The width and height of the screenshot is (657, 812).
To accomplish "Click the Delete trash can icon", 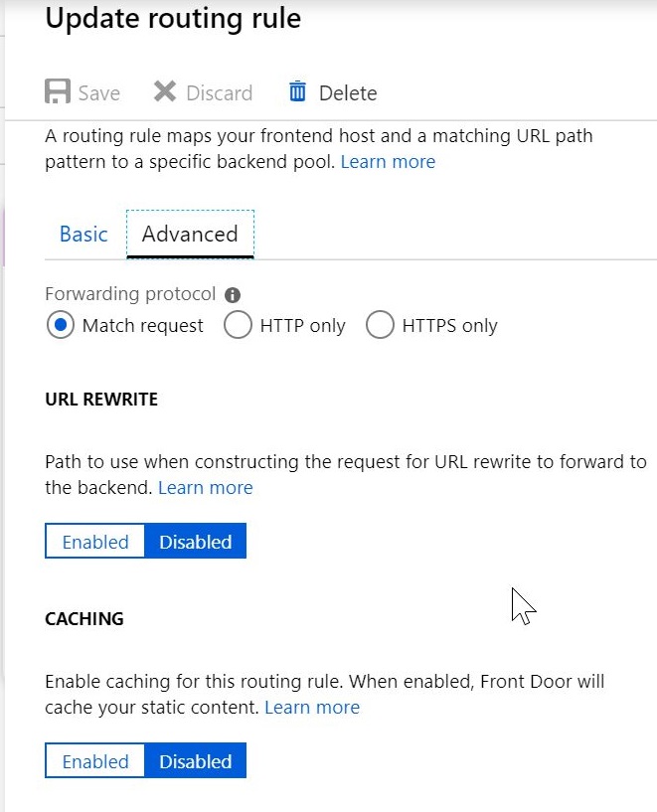I will (297, 91).
